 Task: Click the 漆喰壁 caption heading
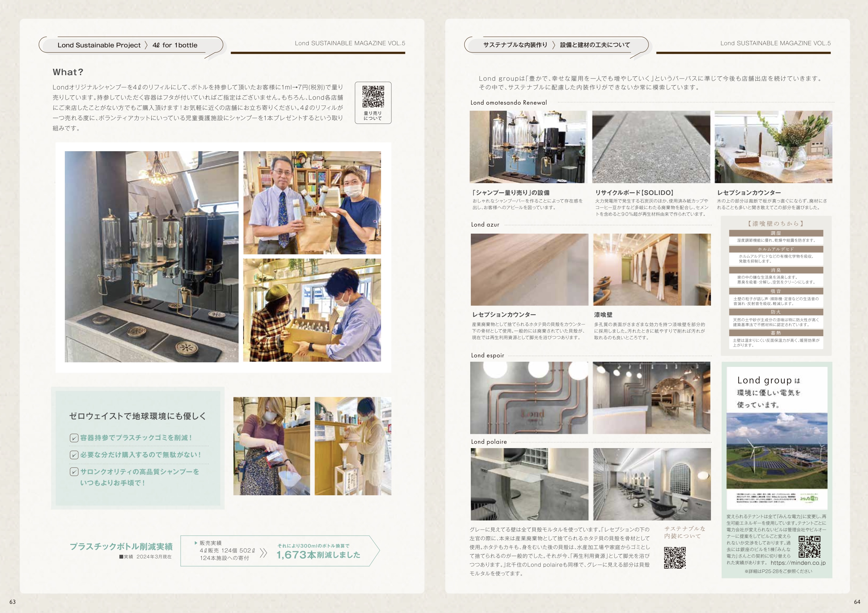(x=603, y=315)
